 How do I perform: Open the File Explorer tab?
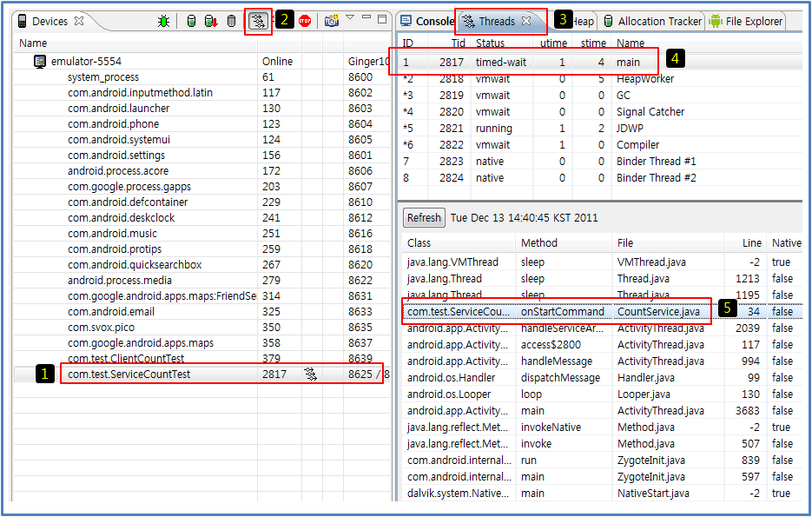tap(746, 21)
